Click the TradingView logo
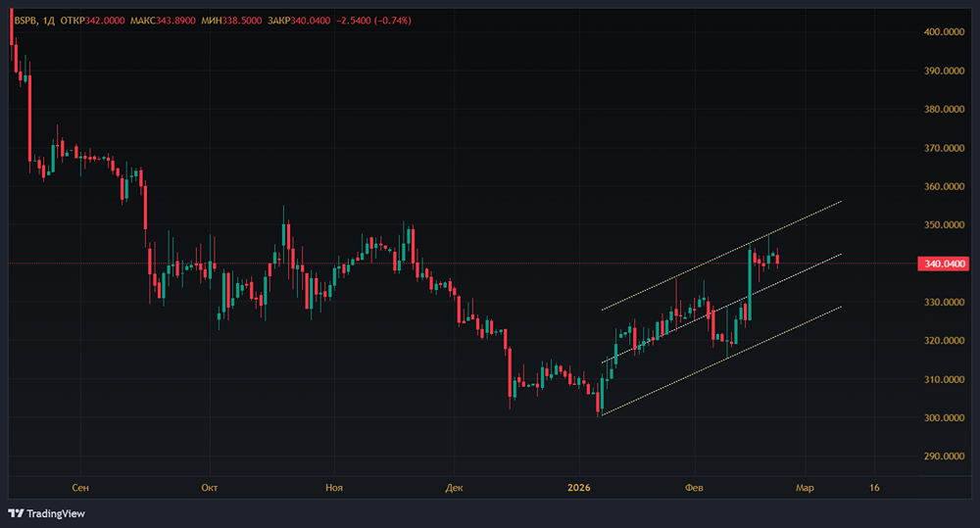980x528 pixels. pyautogui.click(x=47, y=513)
